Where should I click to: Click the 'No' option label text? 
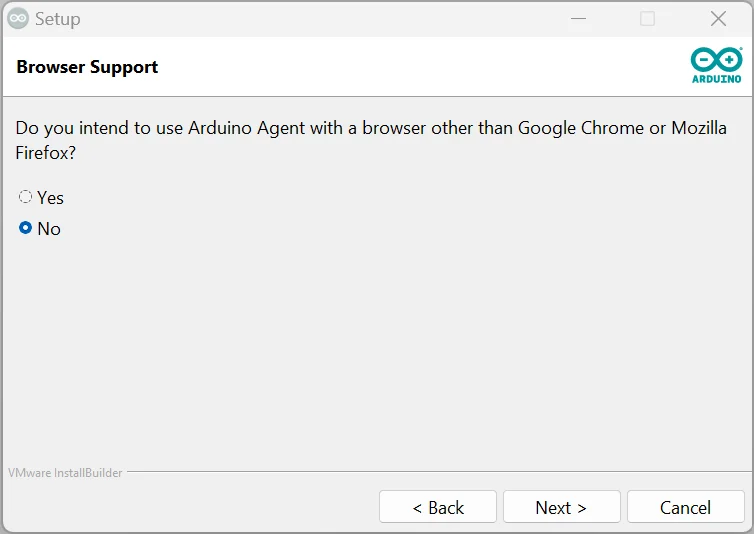click(x=49, y=229)
